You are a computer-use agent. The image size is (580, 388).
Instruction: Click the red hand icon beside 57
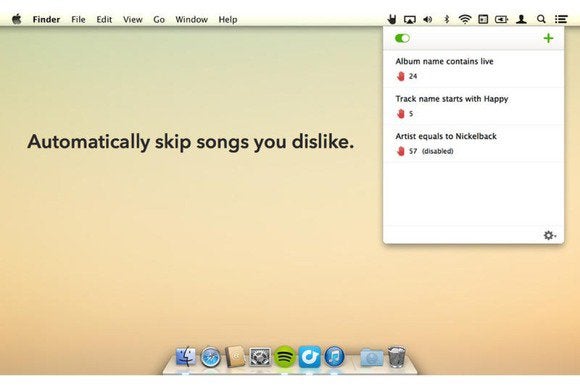[x=401, y=151]
